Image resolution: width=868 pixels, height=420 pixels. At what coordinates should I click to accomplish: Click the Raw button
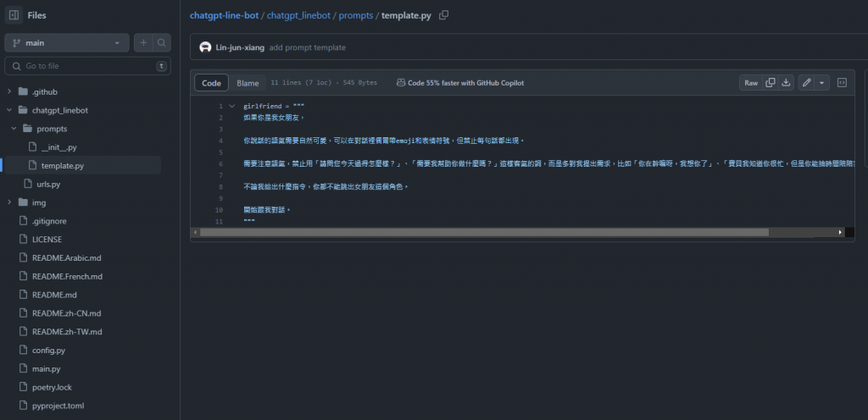click(751, 83)
